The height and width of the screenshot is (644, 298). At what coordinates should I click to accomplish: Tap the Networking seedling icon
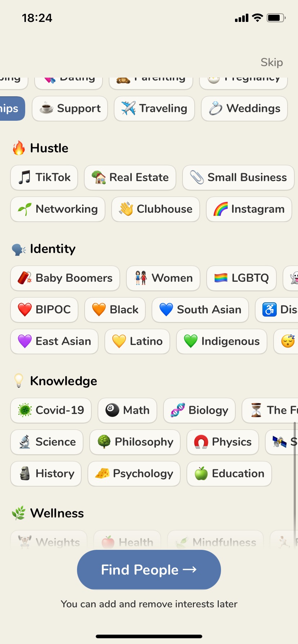pos(24,209)
